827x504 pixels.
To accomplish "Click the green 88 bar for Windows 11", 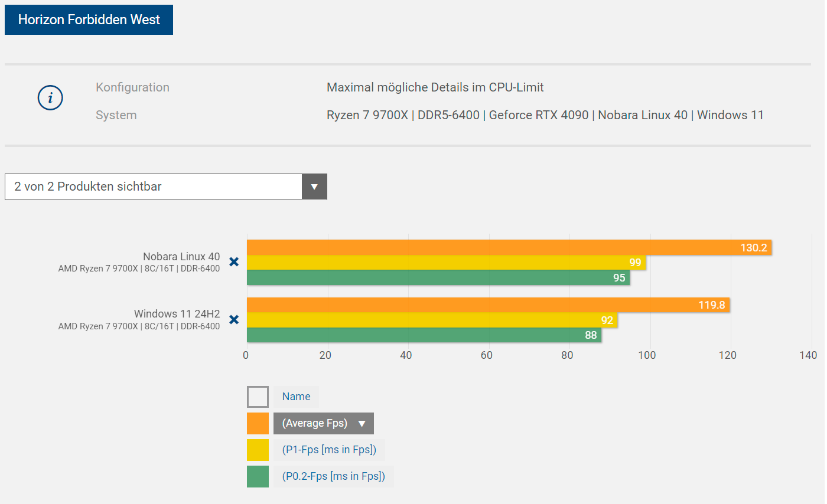I will pos(424,335).
